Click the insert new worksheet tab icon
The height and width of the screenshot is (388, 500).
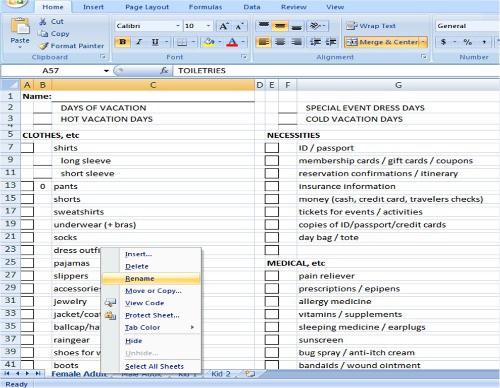[x=250, y=374]
